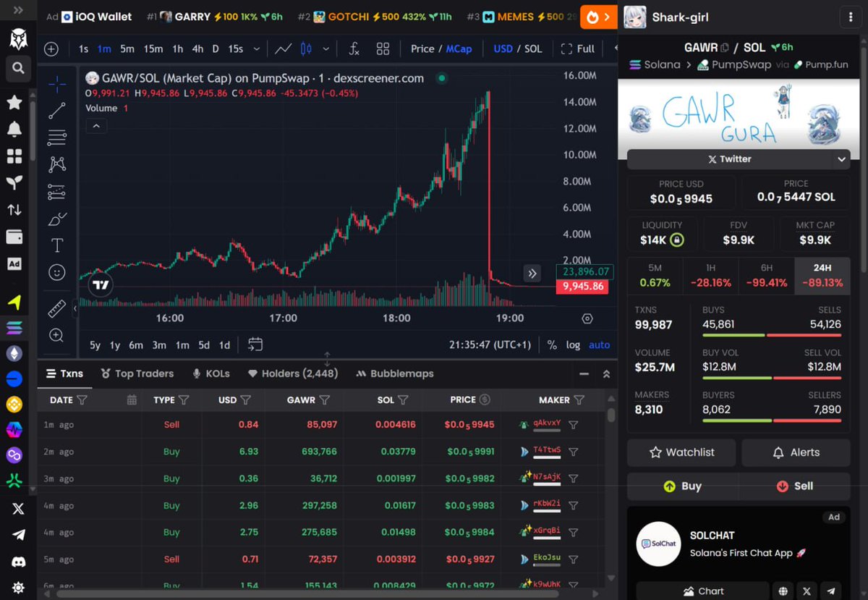Open the Alerts button
Image resolution: width=868 pixels, height=600 pixels.
pos(796,452)
